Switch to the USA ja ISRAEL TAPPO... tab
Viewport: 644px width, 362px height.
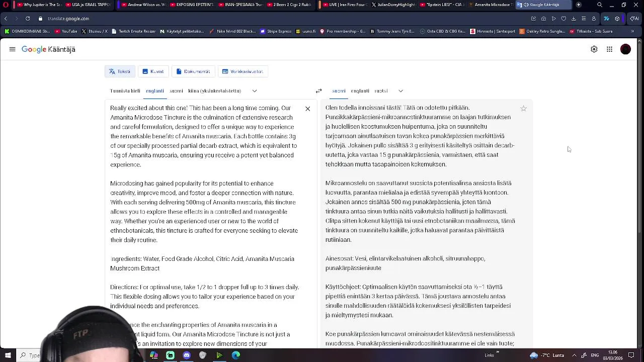point(87,5)
